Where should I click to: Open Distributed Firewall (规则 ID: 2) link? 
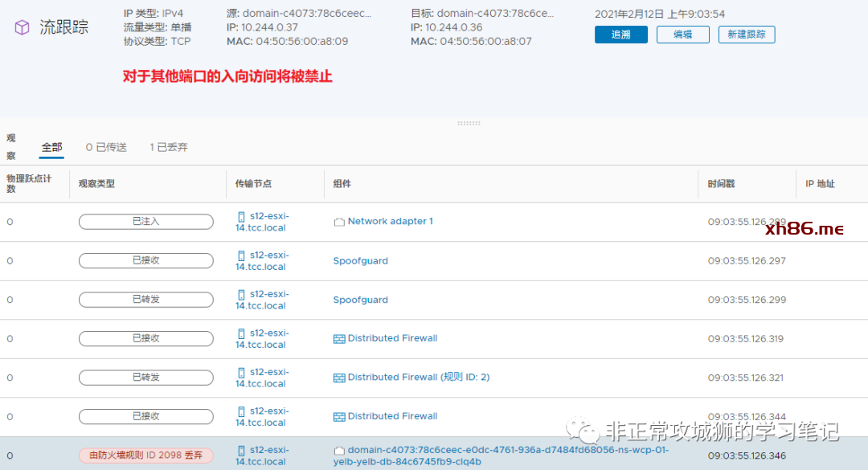click(418, 378)
